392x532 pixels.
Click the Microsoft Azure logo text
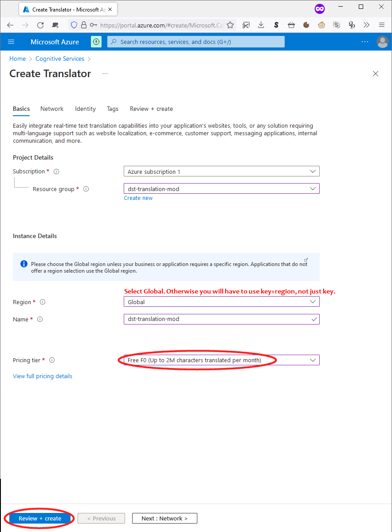point(55,42)
